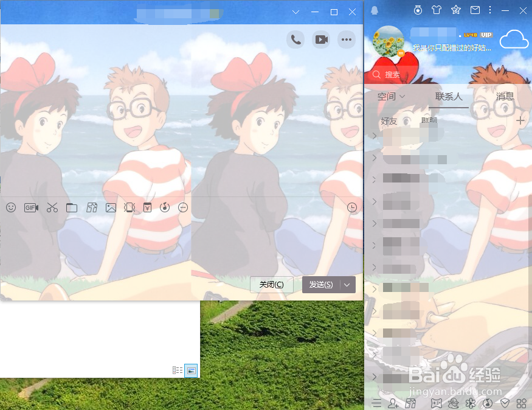Open the skin T-shirt icon
532x410 pixels.
[x=437, y=10]
